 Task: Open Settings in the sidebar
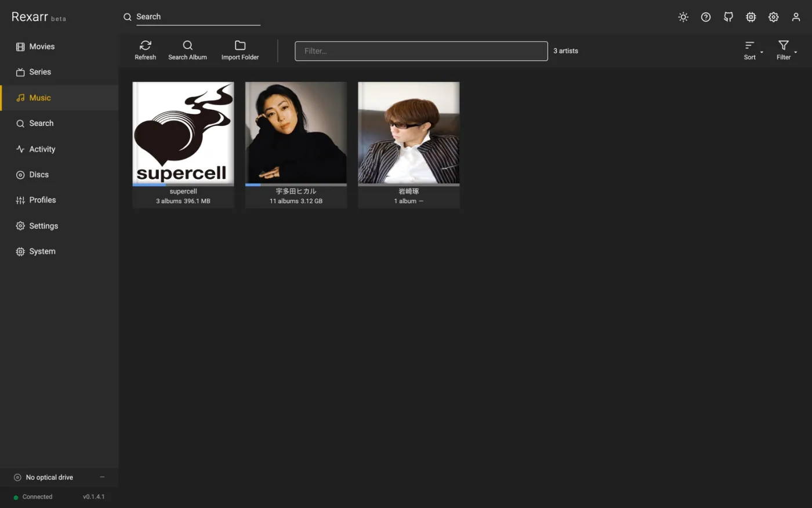coord(59,226)
